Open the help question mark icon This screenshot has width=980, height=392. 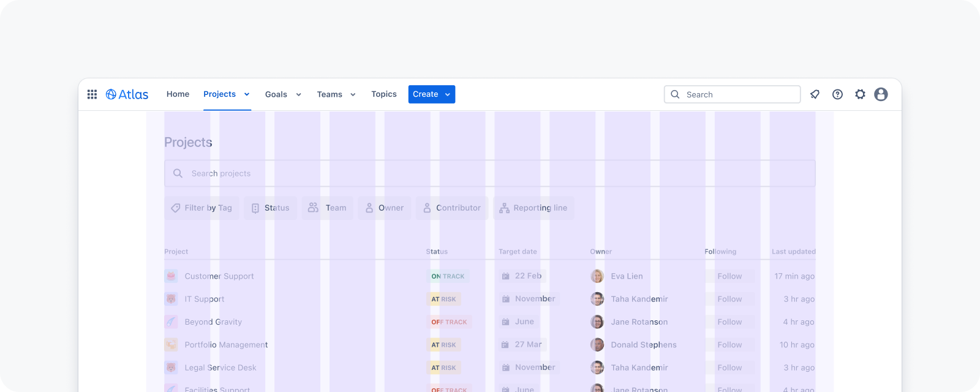(x=837, y=94)
